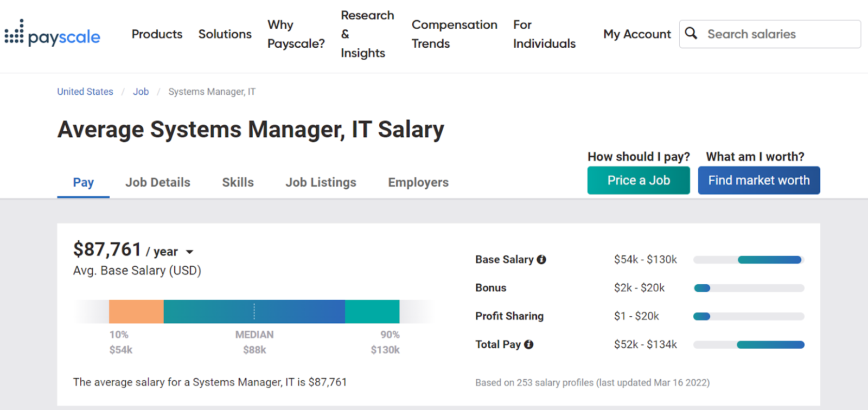Go to the Job breadcrumb link
Image resolution: width=868 pixels, height=410 pixels.
141,92
